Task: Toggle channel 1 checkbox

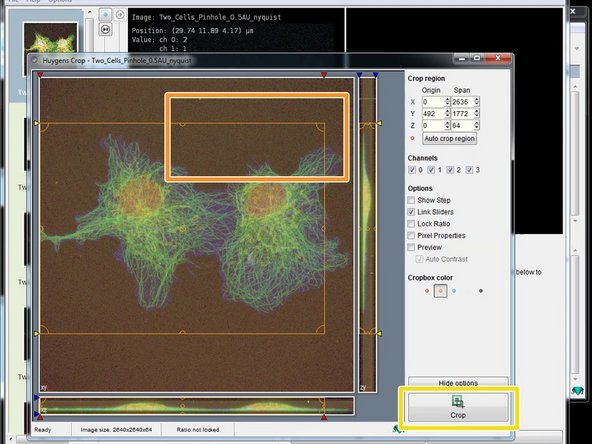Action: point(431,170)
